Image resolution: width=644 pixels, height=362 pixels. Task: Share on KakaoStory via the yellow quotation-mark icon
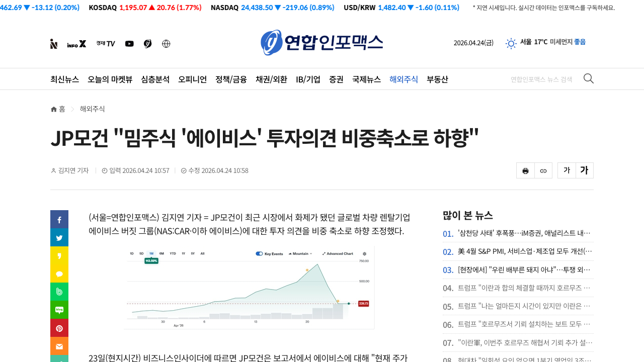pos(59,255)
